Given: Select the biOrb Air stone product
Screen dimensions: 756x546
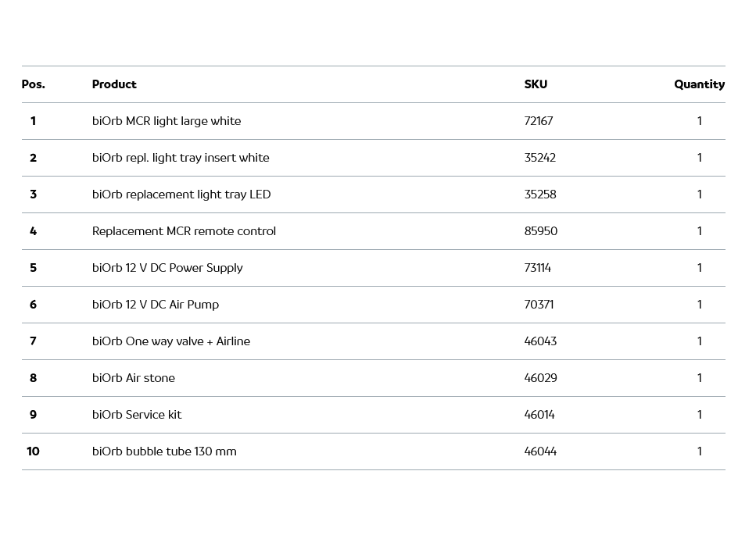Looking at the screenshot, I should 134,378.
